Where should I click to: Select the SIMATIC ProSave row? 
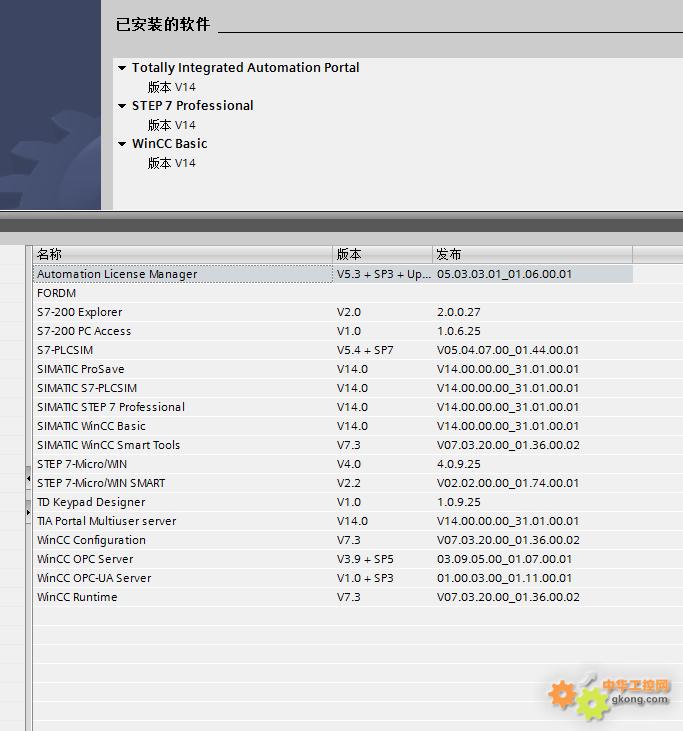(333, 369)
